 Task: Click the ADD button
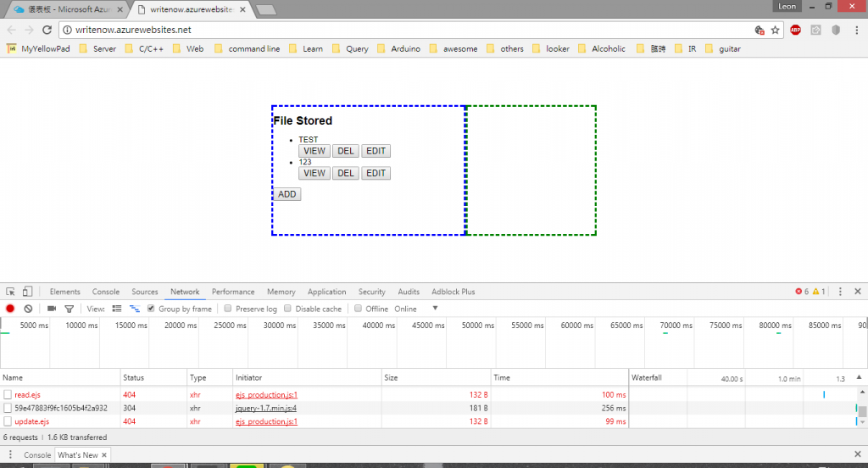[x=287, y=194]
